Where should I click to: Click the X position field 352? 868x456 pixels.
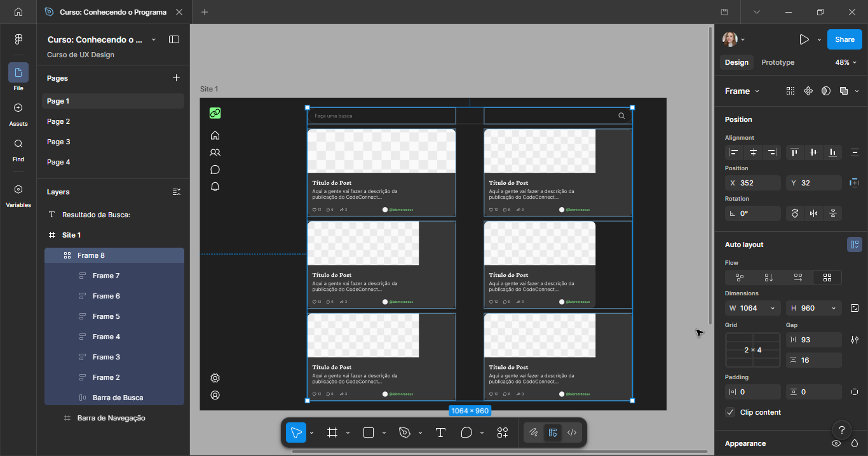[x=753, y=183]
